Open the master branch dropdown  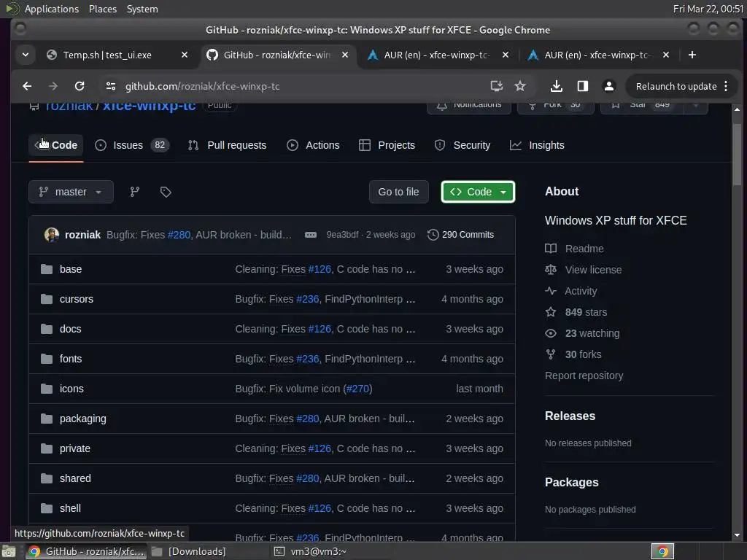[x=71, y=192]
